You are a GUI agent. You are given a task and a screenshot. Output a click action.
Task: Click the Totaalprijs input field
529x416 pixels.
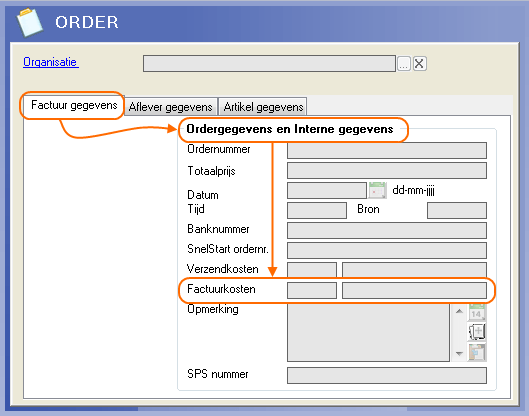click(387, 170)
